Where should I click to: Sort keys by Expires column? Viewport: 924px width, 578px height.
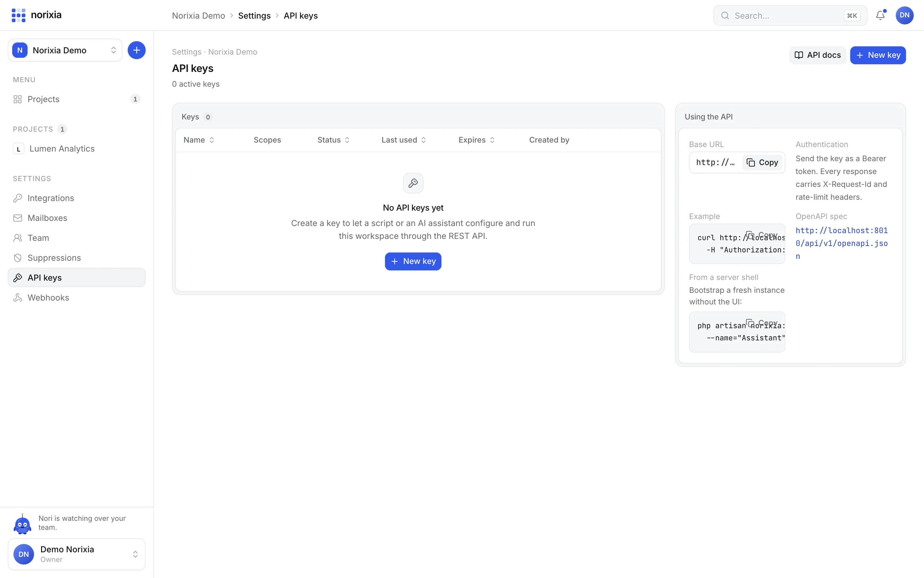pos(476,140)
